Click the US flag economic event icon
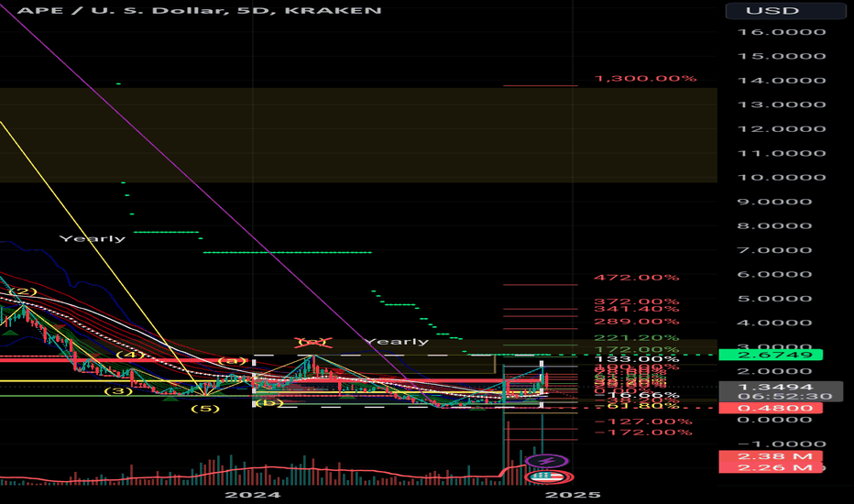 coord(548,477)
